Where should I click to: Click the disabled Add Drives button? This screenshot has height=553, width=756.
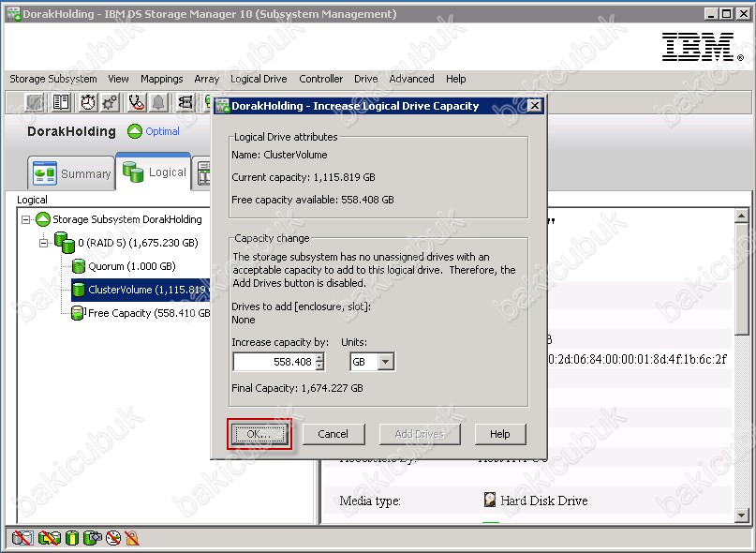click(420, 434)
